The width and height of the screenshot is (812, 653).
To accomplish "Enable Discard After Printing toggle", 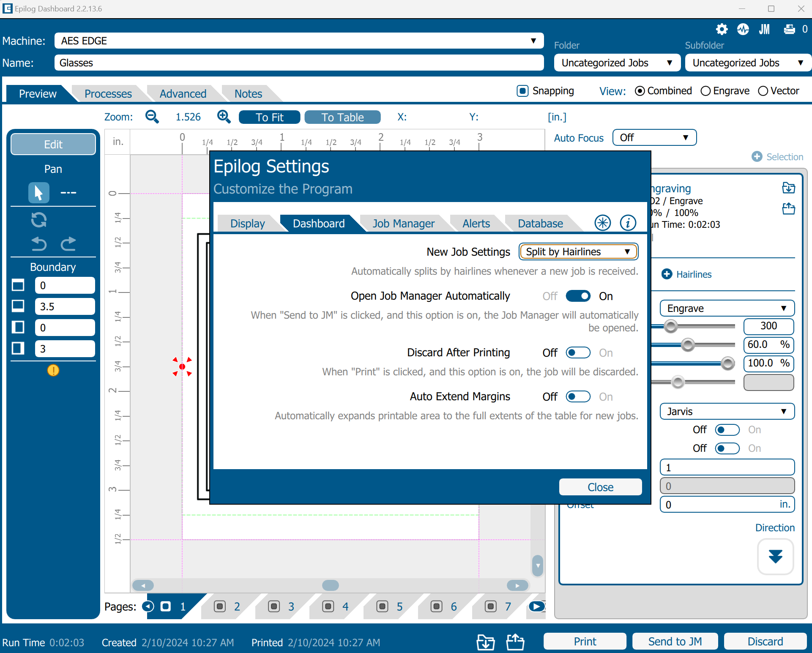I will (578, 353).
